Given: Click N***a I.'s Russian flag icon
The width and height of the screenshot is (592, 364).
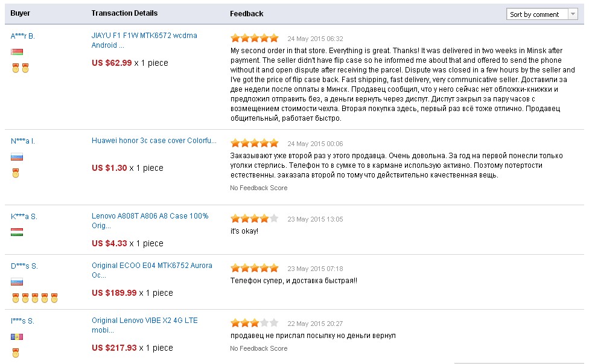Looking at the screenshot, I should pyautogui.click(x=17, y=157).
